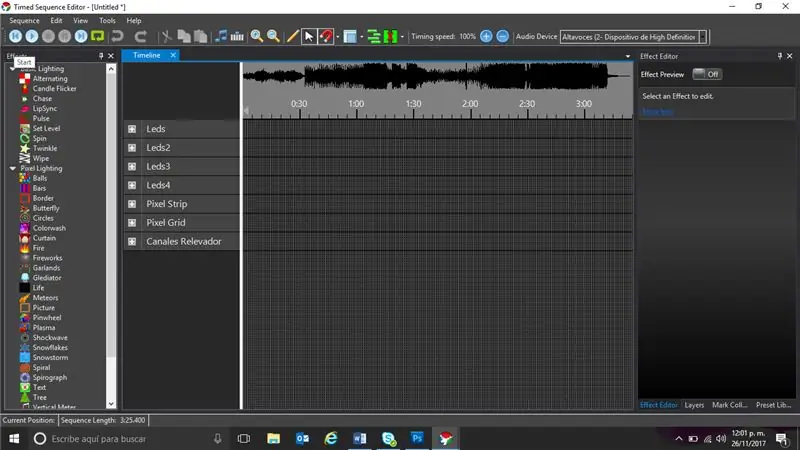The image size is (800, 450).
Task: Click the 2:00 mark on time ruler
Action: pos(470,104)
